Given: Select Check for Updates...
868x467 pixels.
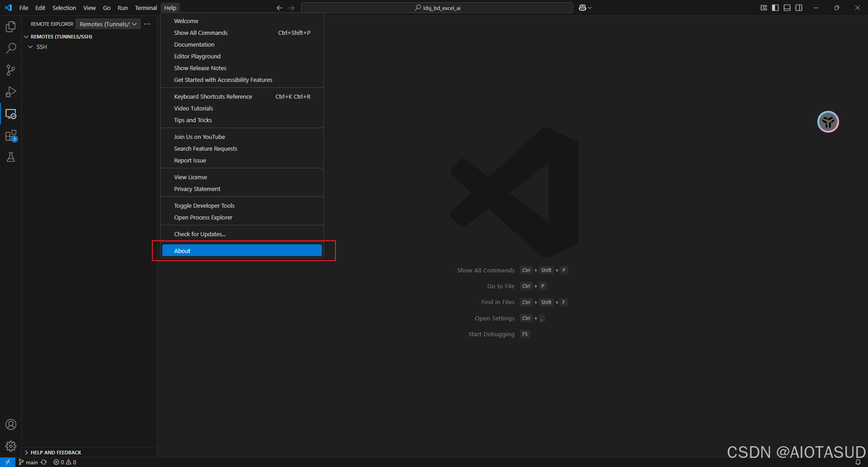Looking at the screenshot, I should pos(242,234).
